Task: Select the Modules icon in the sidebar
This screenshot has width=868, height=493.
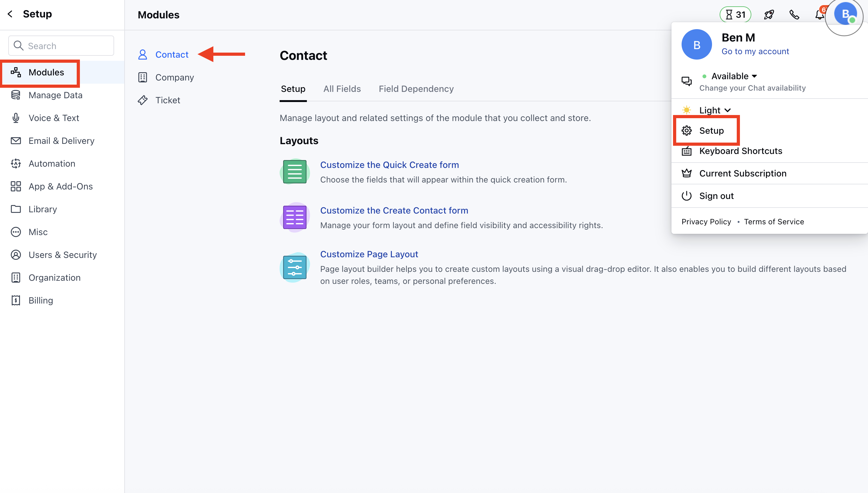Action: point(16,72)
